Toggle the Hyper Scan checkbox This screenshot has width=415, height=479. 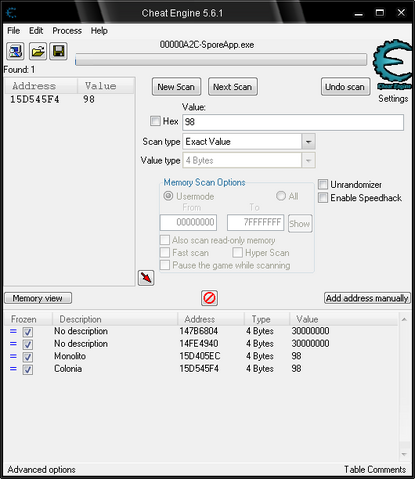tap(237, 253)
